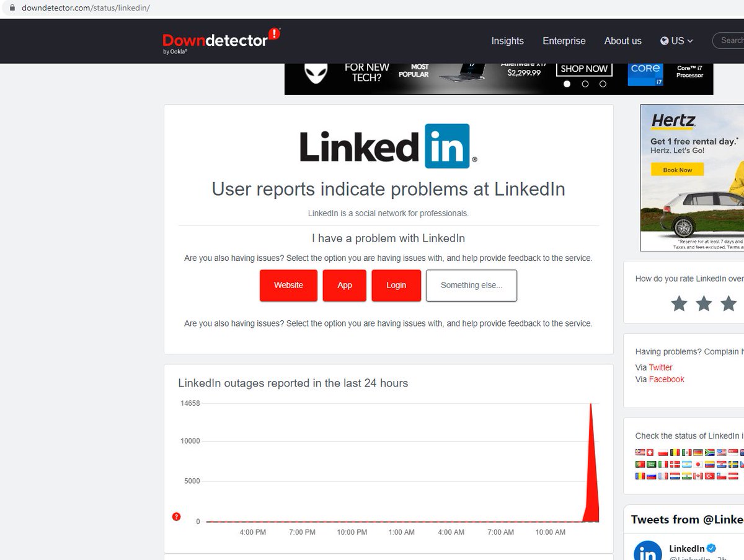Report an App problem
This screenshot has width=744, height=560.
[345, 286]
